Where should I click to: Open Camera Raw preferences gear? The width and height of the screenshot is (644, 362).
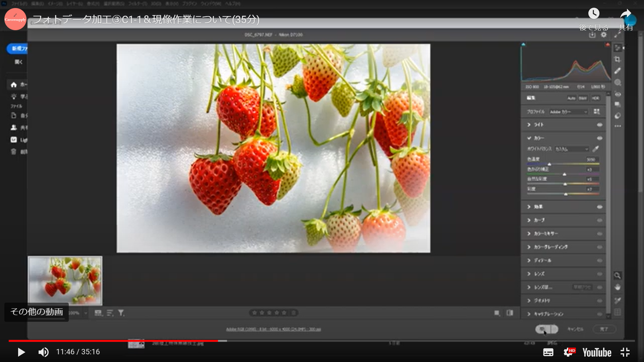click(604, 35)
